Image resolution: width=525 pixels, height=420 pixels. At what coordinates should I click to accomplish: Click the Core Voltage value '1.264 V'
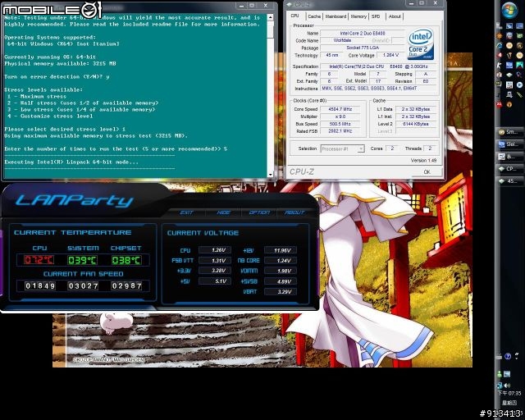tap(390, 55)
